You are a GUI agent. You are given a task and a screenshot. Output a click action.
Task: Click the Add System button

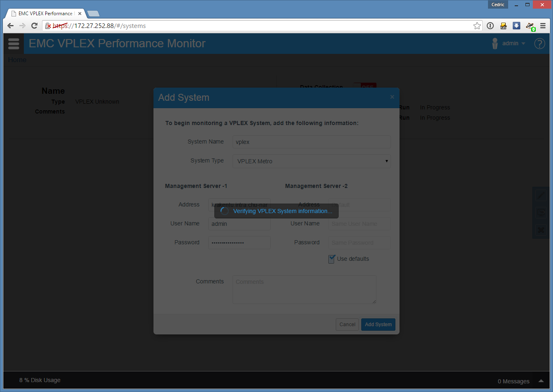378,325
